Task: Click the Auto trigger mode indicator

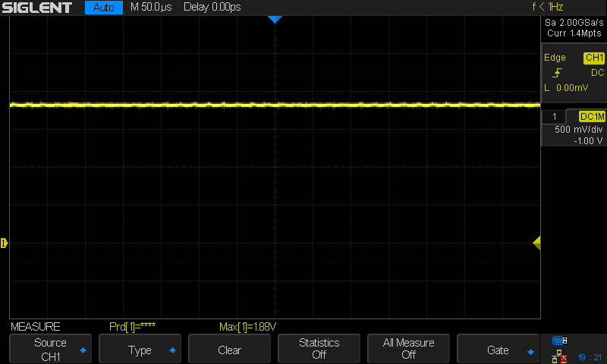Action: [x=104, y=8]
